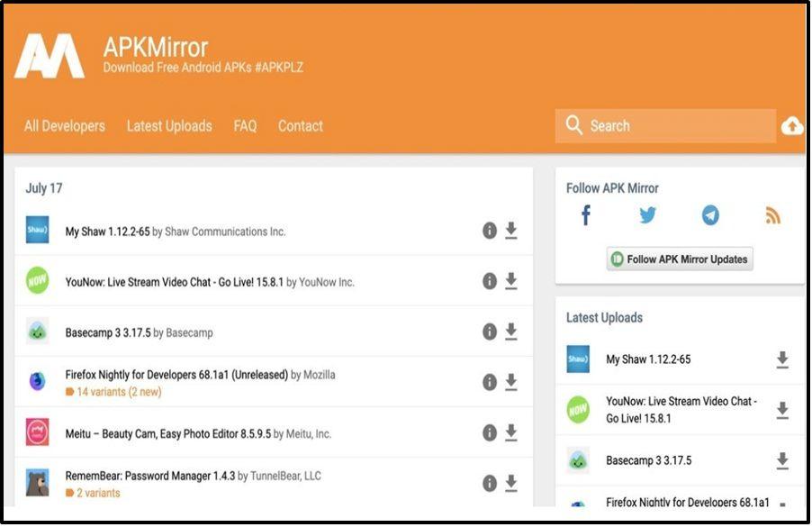This screenshot has width=812, height=527.
Task: Click the RememBear bear app icon
Action: tap(37, 483)
